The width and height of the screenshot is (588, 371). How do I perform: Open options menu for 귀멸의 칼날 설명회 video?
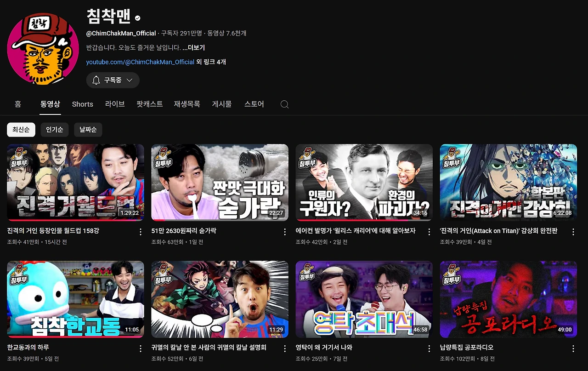click(x=285, y=349)
